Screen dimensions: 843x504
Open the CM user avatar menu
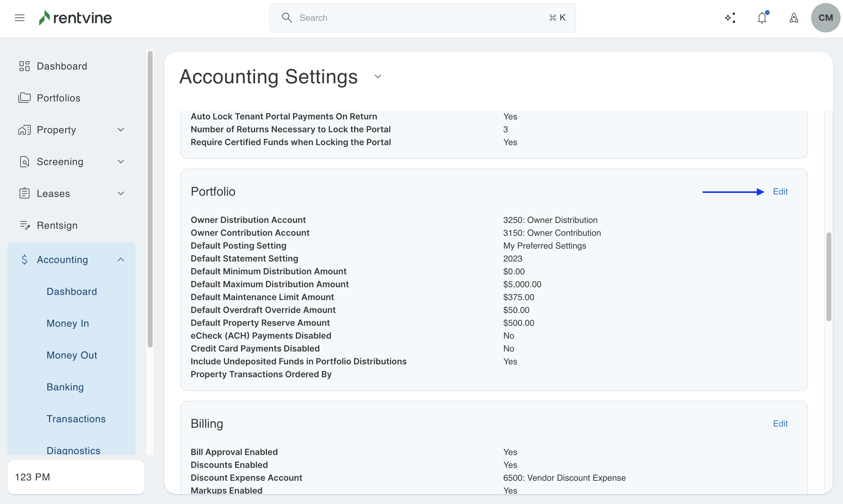[x=825, y=18]
